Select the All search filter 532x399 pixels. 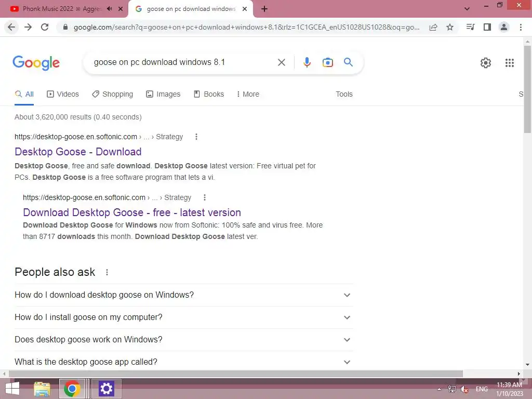coord(24,95)
